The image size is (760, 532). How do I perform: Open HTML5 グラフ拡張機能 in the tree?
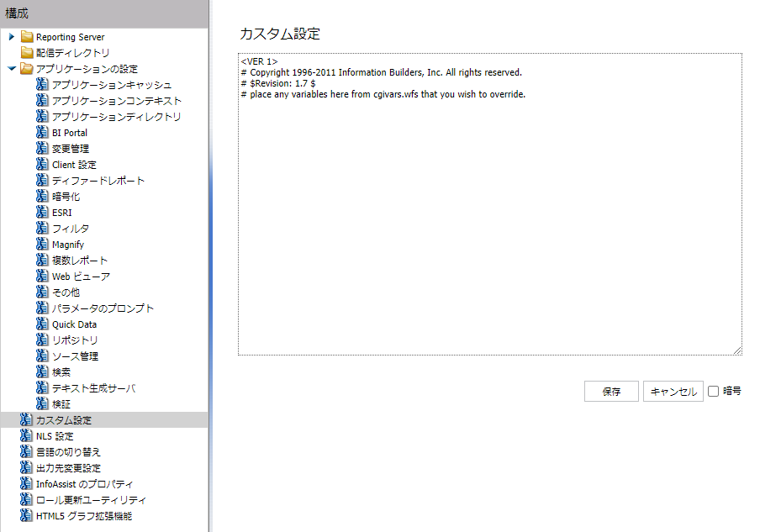(84, 516)
